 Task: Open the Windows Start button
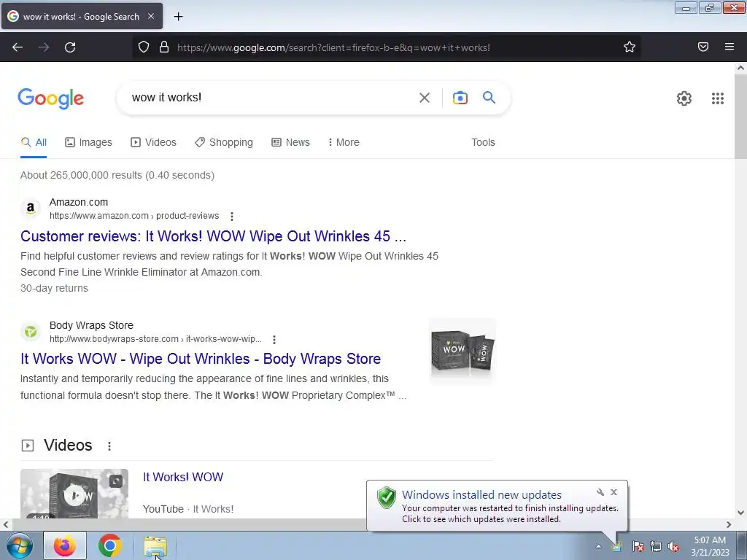19,545
